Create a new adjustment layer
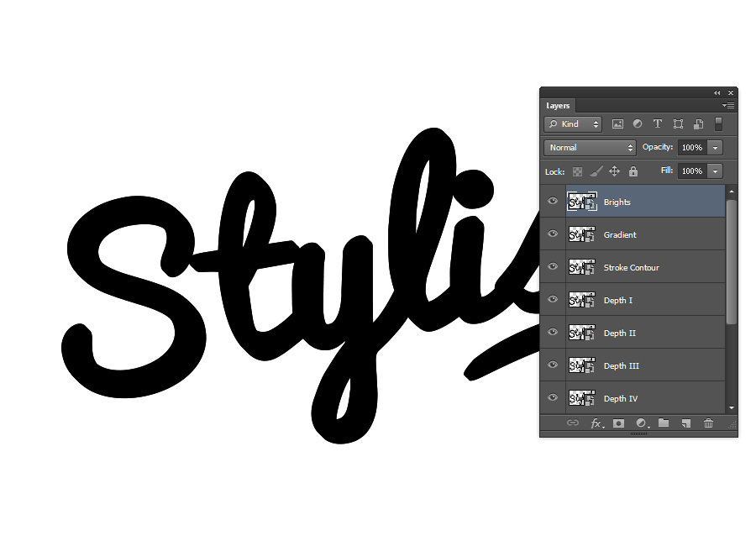The width and height of the screenshot is (756, 546). 641,423
